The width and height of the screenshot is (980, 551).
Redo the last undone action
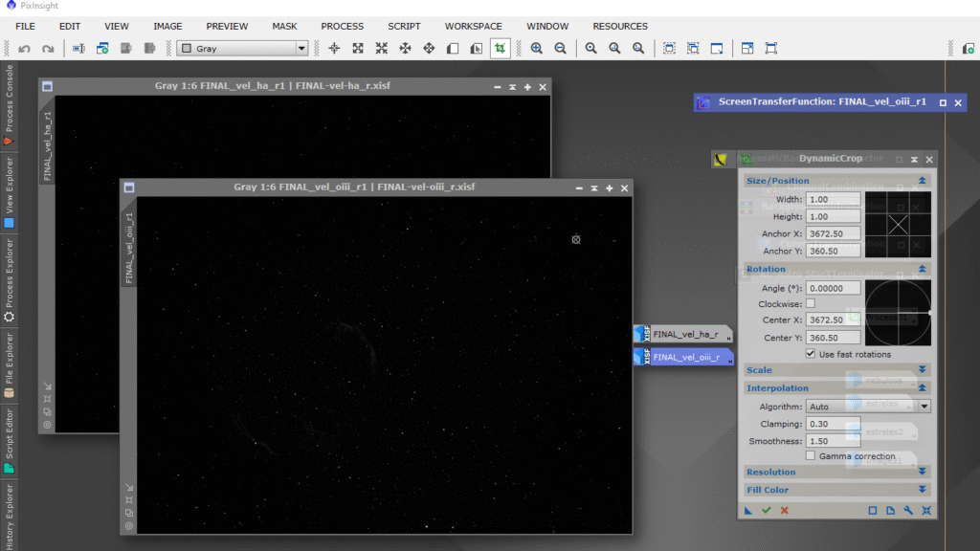click(x=48, y=49)
